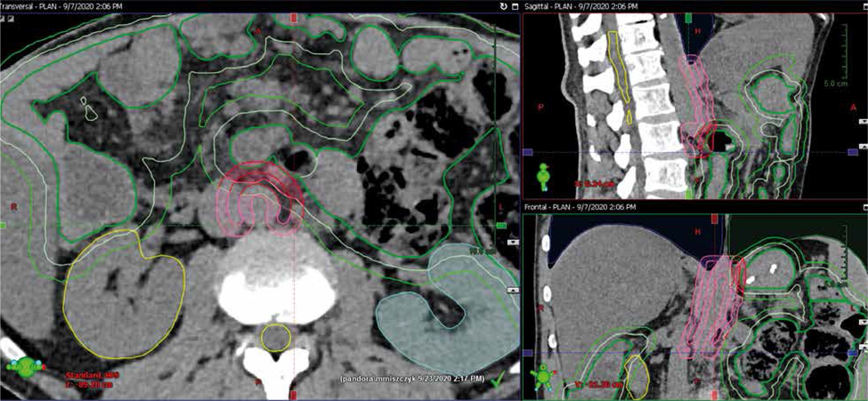Click the patient orientation figure in Frontal view
The height and width of the screenshot is (401, 868).
click(543, 377)
